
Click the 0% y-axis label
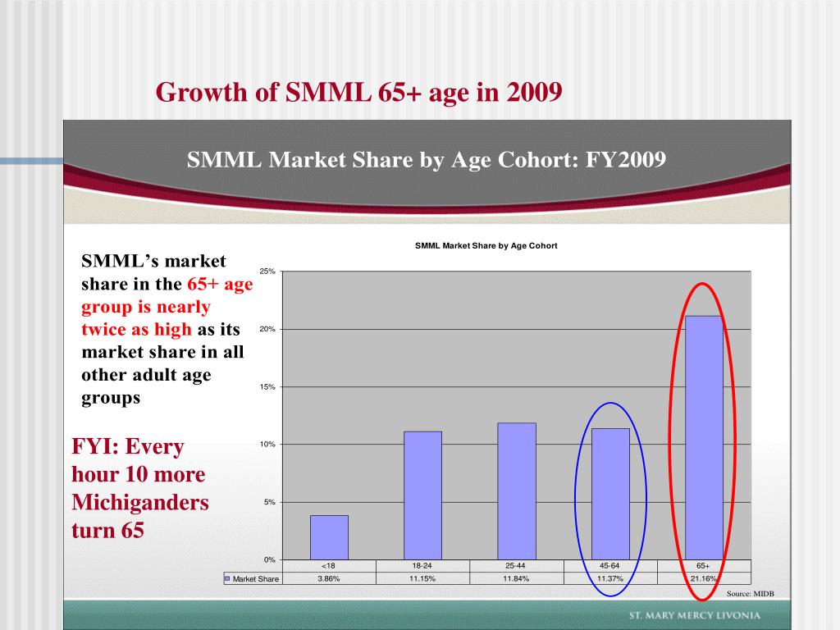[x=269, y=559]
